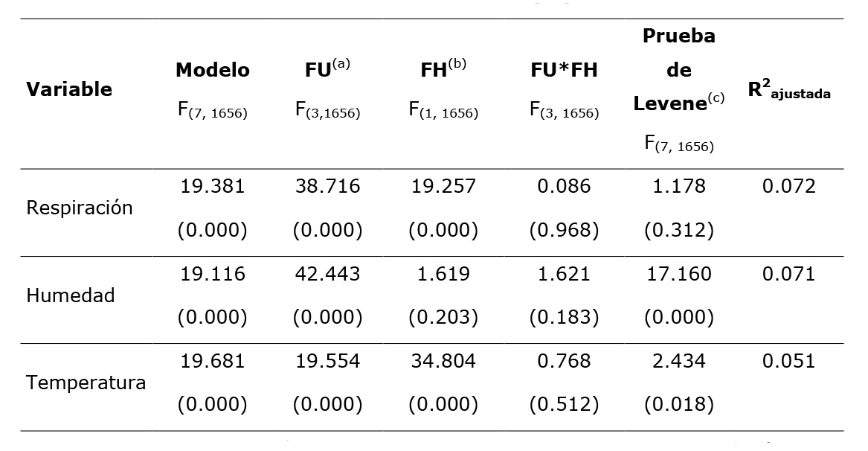Viewport: 868px width, 451px height.
Task: Select the Humedad row label
Action: click(71, 295)
